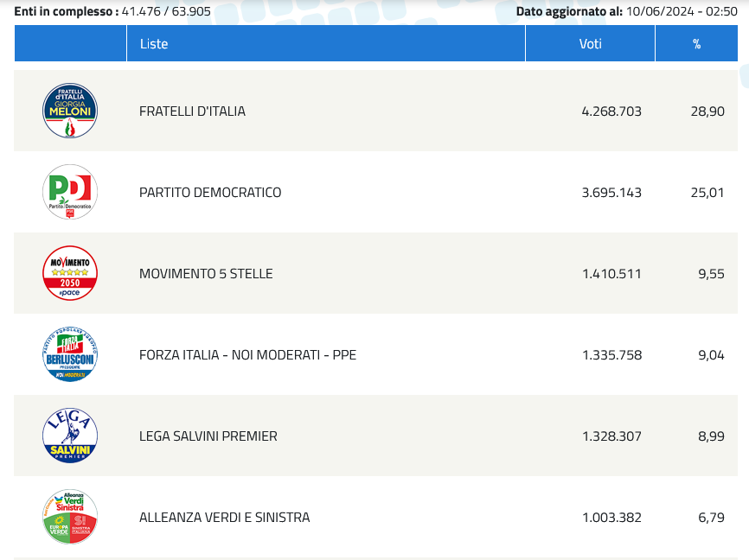
Task: Sort by the Liste column header
Action: point(154,44)
